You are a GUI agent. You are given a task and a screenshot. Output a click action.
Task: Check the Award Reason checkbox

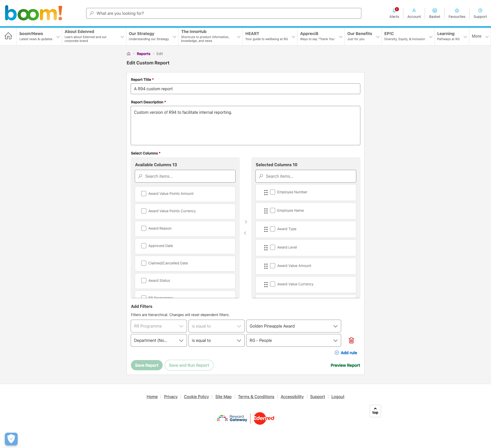144,228
